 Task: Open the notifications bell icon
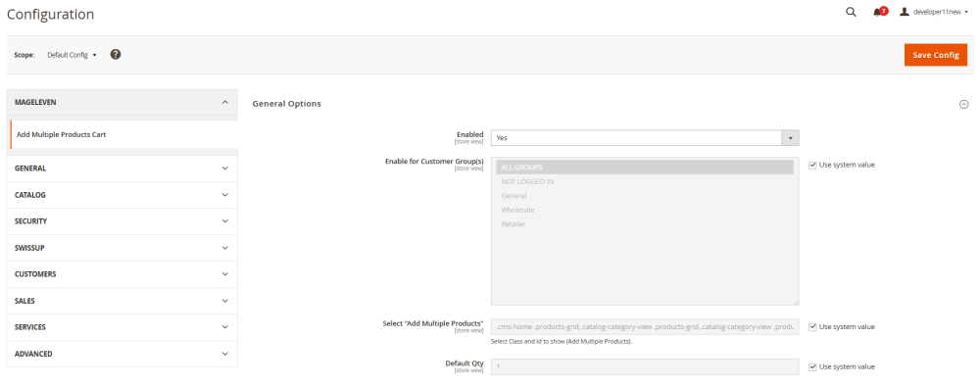click(x=880, y=12)
